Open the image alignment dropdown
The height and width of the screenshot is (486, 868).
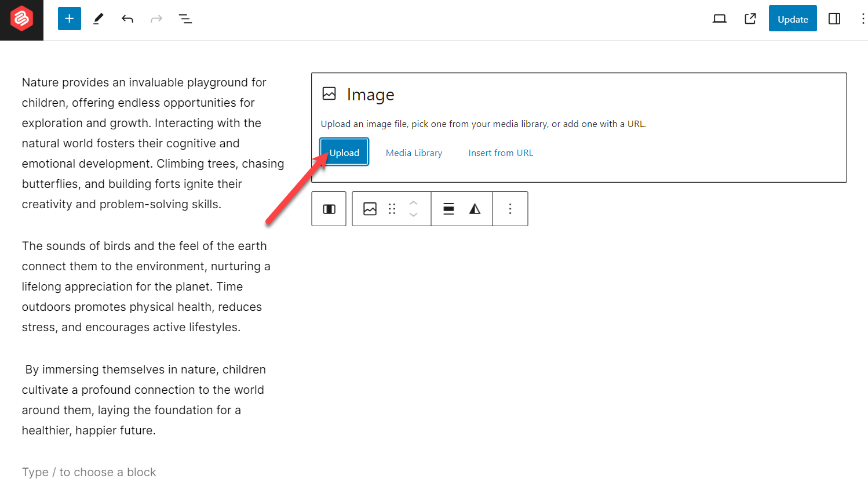click(x=448, y=209)
